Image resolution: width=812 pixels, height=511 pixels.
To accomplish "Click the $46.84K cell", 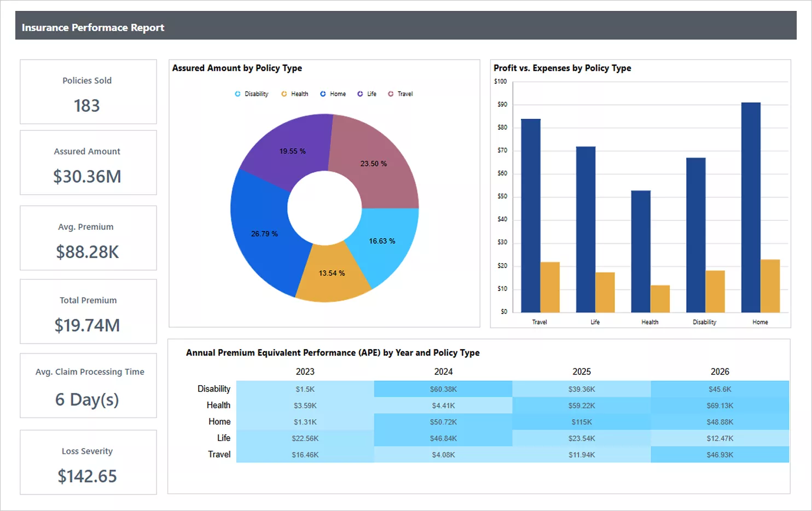I will pyautogui.click(x=443, y=438).
